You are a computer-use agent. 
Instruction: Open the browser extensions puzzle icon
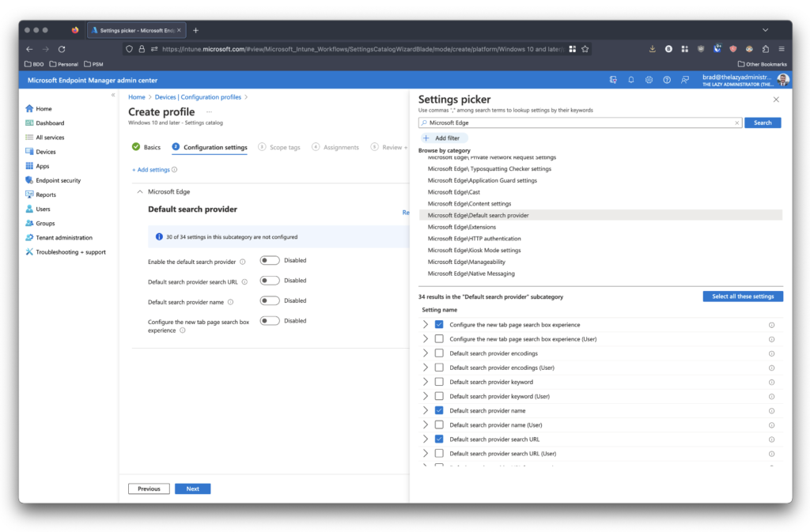tap(766, 49)
